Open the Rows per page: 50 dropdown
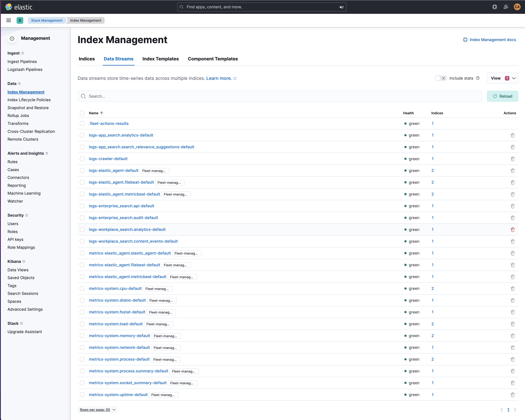Viewport: 525px width, 420px height. click(x=98, y=410)
